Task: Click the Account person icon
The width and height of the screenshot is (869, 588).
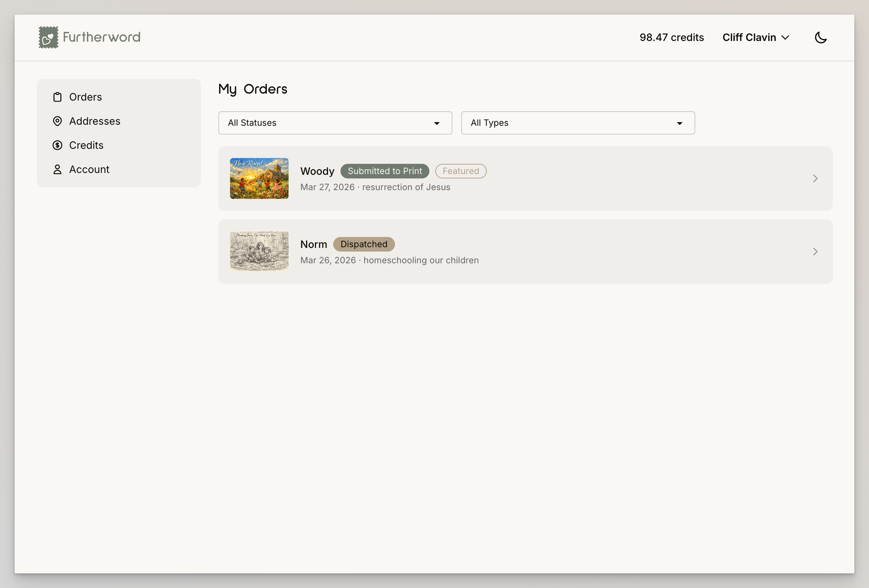Action: coord(57,169)
